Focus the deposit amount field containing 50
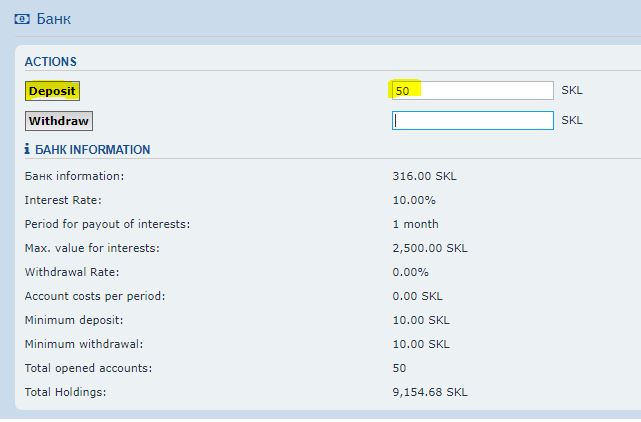 pyautogui.click(x=472, y=90)
